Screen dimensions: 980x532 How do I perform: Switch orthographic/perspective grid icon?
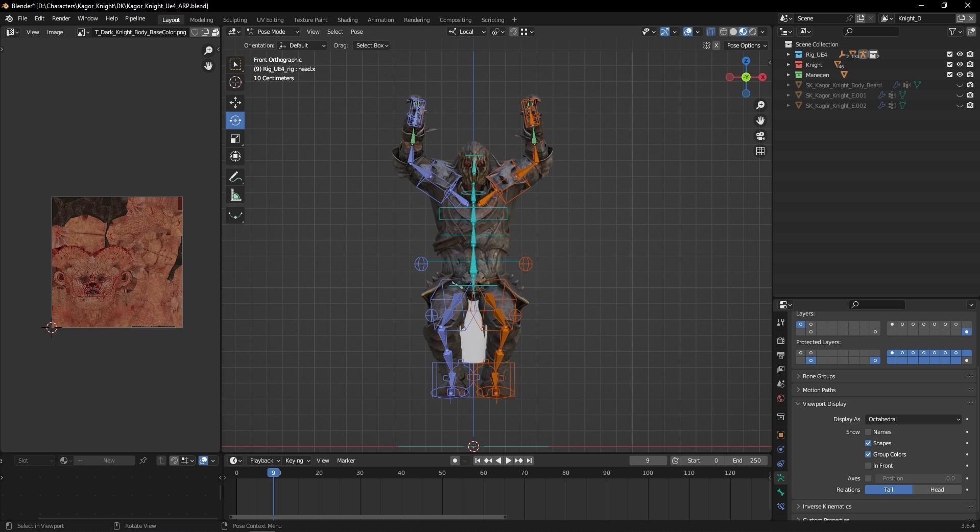(760, 151)
